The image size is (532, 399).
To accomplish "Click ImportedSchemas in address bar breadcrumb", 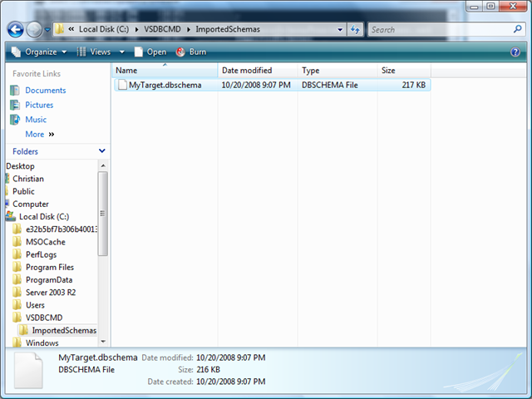I will [x=228, y=29].
